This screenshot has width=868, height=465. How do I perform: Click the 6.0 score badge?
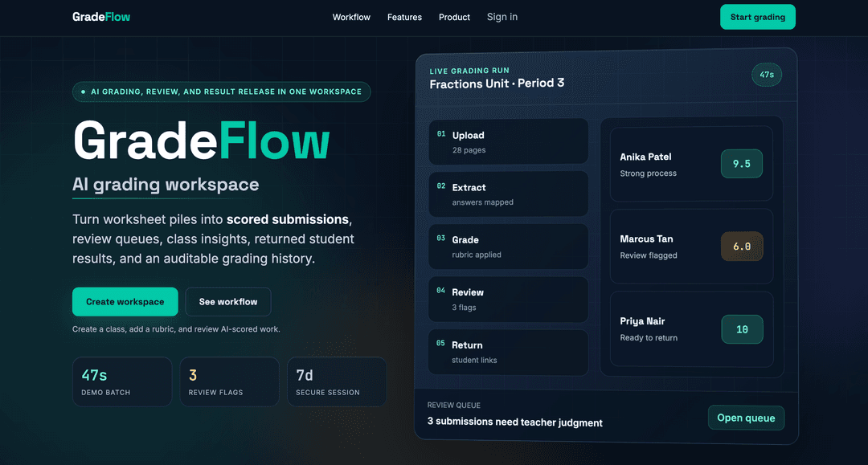(x=742, y=246)
